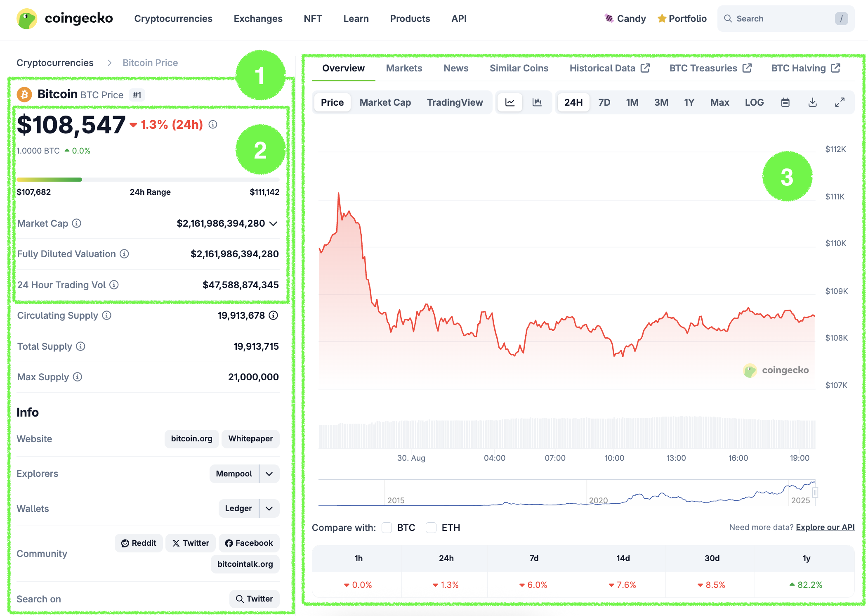Open Twitter community link

click(x=191, y=543)
